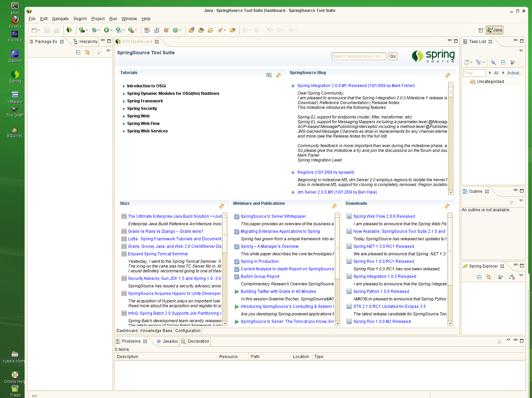532x398 pixels.
Task: Click the Debug bug icon in toolbar
Action: 94,30
